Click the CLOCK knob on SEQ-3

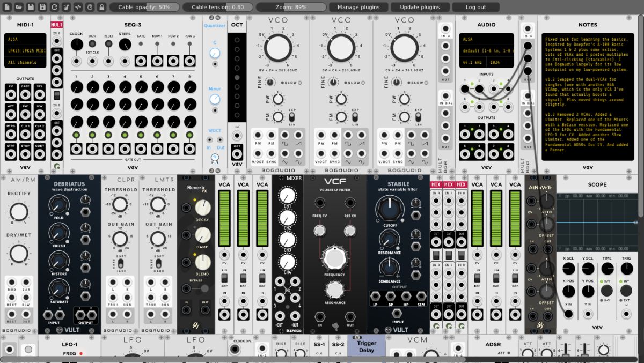click(x=76, y=44)
